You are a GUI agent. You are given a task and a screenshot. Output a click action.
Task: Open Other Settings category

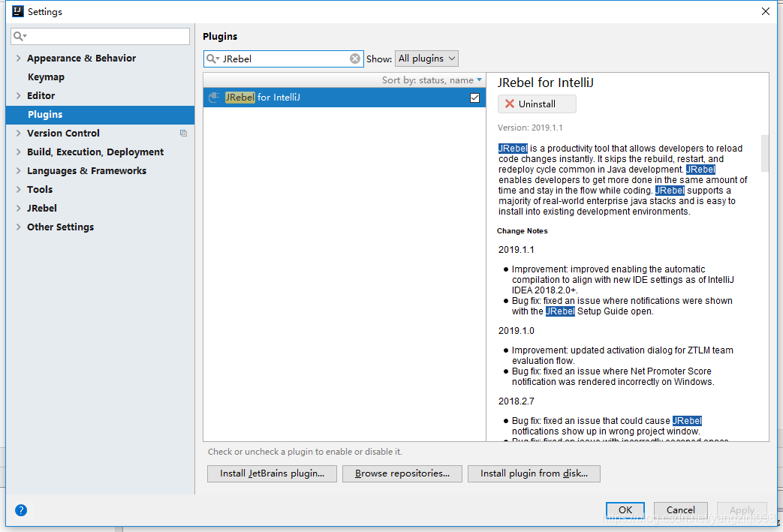[x=60, y=227]
